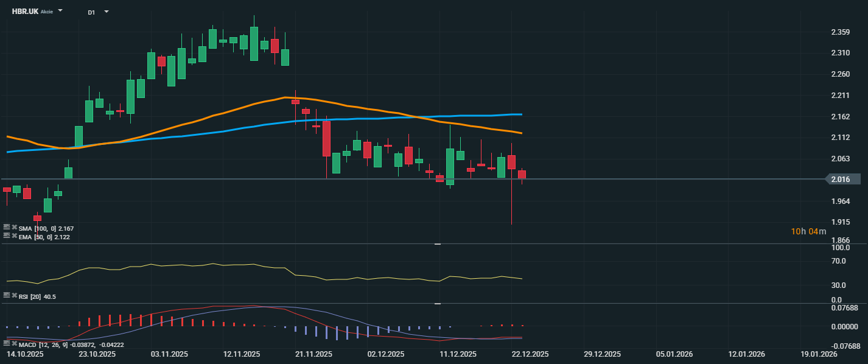Click the 11.12.2025 date label
The width and height of the screenshot is (868, 364).
point(458,354)
